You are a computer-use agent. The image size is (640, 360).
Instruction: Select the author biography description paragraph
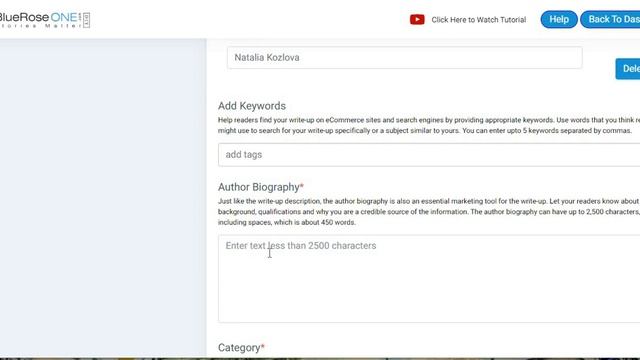pyautogui.click(x=429, y=212)
